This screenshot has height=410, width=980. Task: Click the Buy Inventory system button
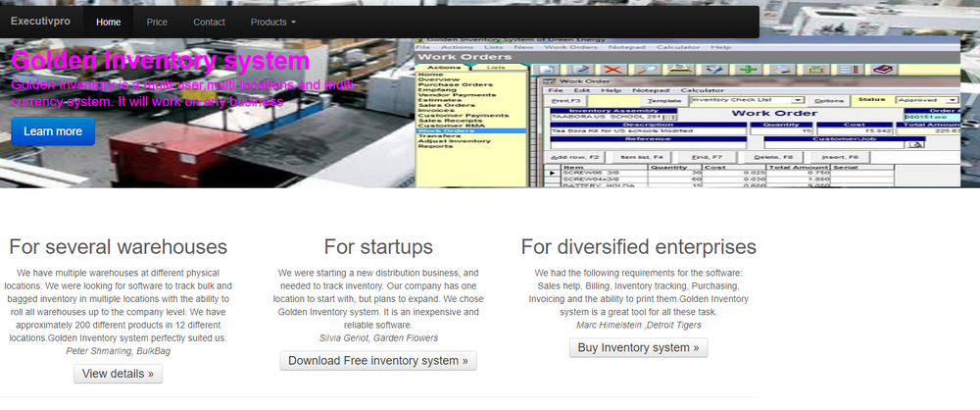638,347
